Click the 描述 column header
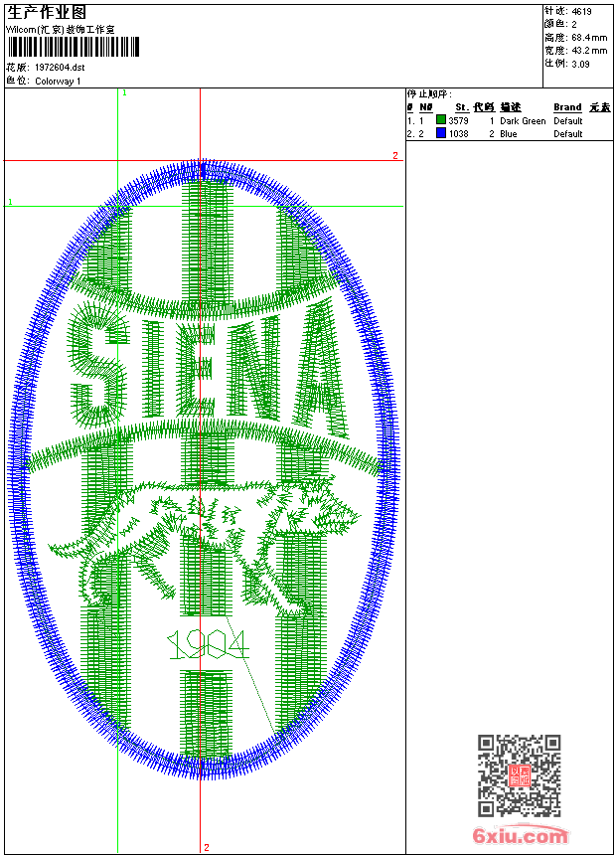This screenshot has height=855, width=616. coord(510,107)
